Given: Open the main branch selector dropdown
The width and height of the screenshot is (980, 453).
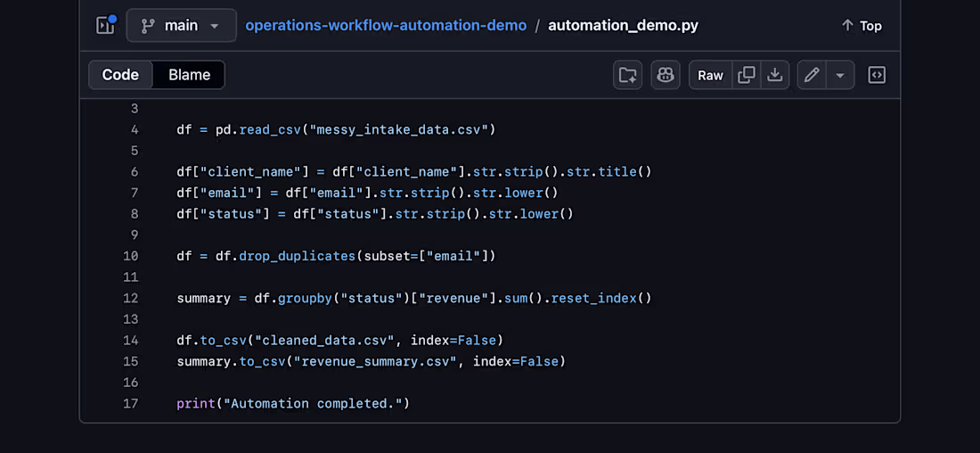Looking at the screenshot, I should pyautogui.click(x=181, y=26).
